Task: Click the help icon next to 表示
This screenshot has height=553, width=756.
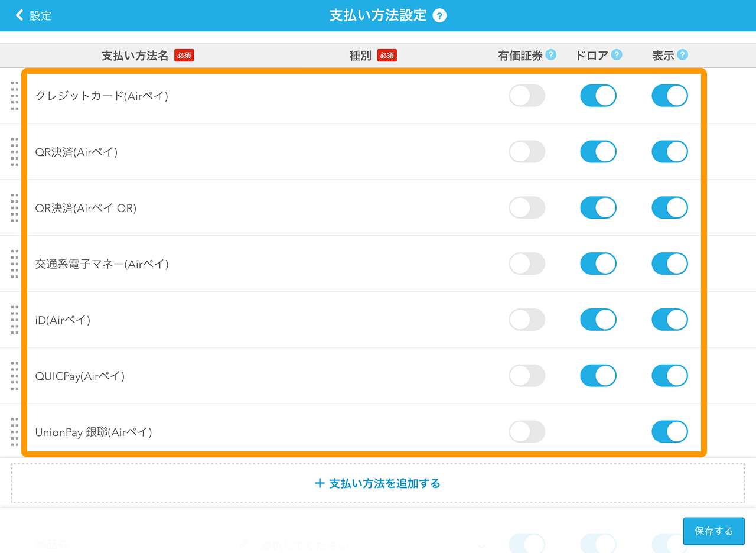Action: click(x=683, y=55)
